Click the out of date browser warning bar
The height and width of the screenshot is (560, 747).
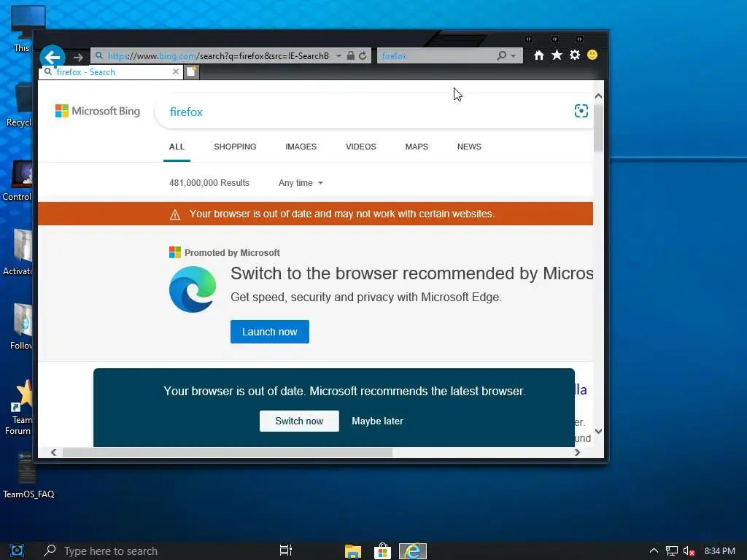point(315,214)
